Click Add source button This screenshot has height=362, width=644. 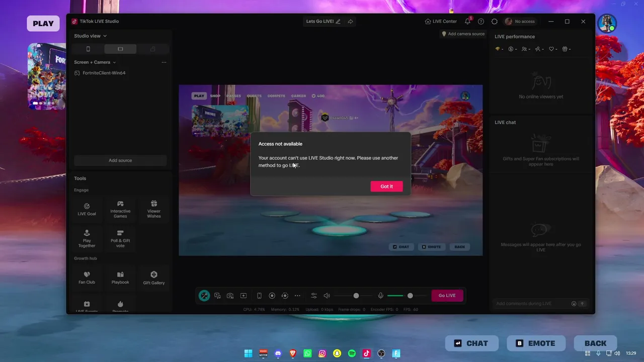120,160
